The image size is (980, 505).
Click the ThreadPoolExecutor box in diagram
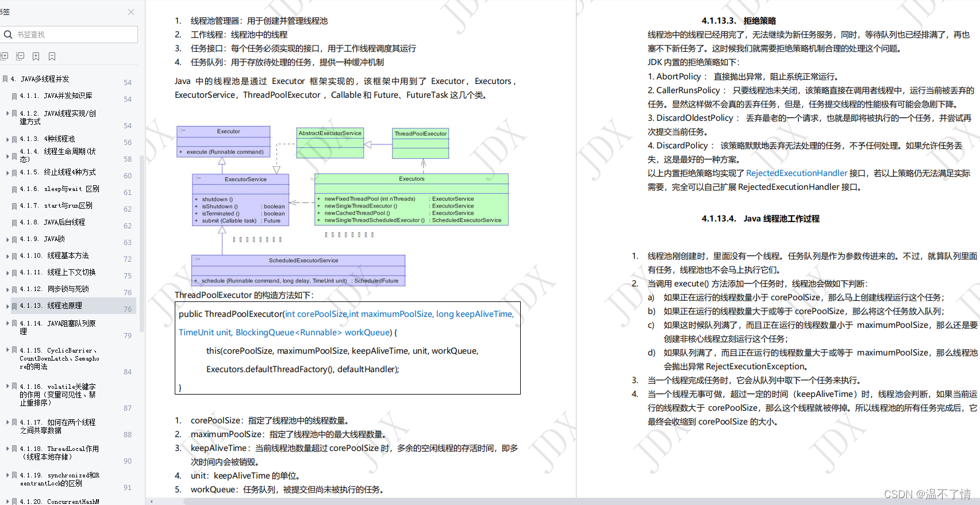click(x=421, y=143)
